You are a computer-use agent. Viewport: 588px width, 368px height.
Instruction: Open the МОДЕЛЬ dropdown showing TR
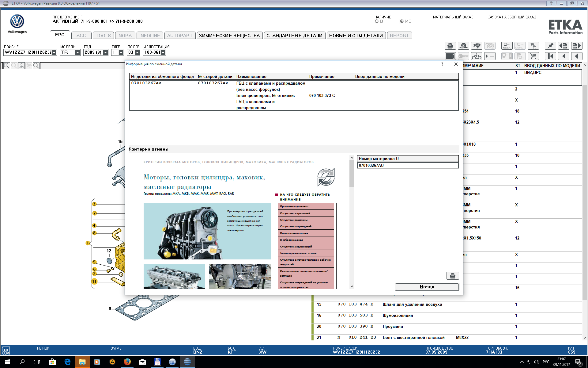(77, 52)
